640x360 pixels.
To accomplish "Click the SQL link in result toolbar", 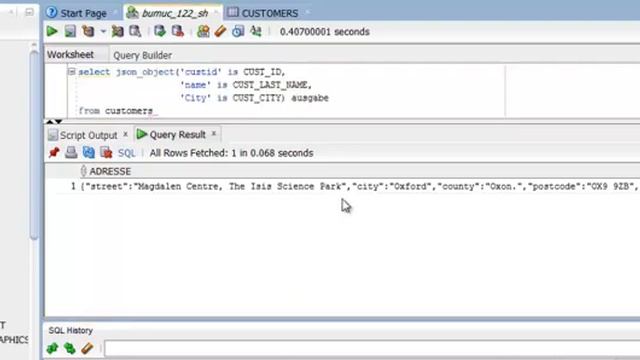I will pos(127,153).
